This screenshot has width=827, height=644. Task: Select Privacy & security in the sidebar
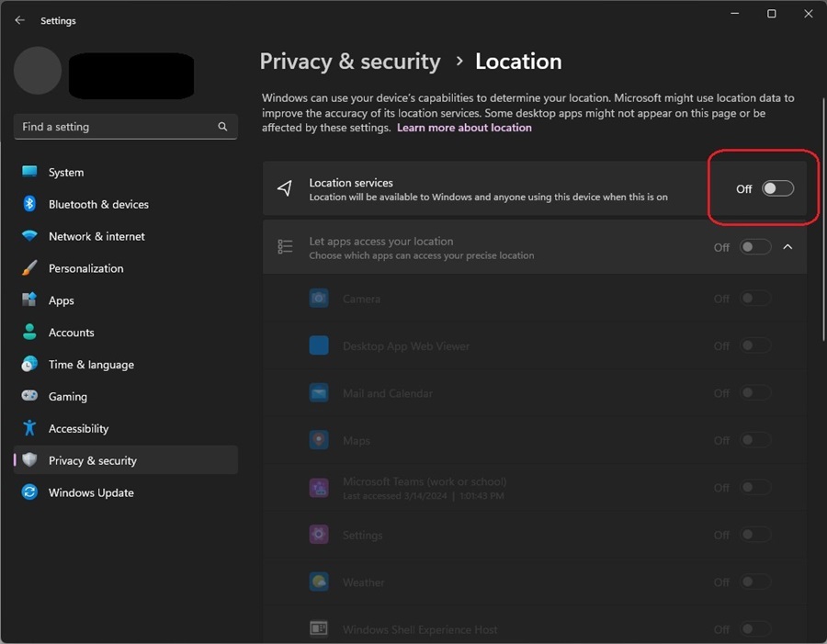(x=93, y=459)
